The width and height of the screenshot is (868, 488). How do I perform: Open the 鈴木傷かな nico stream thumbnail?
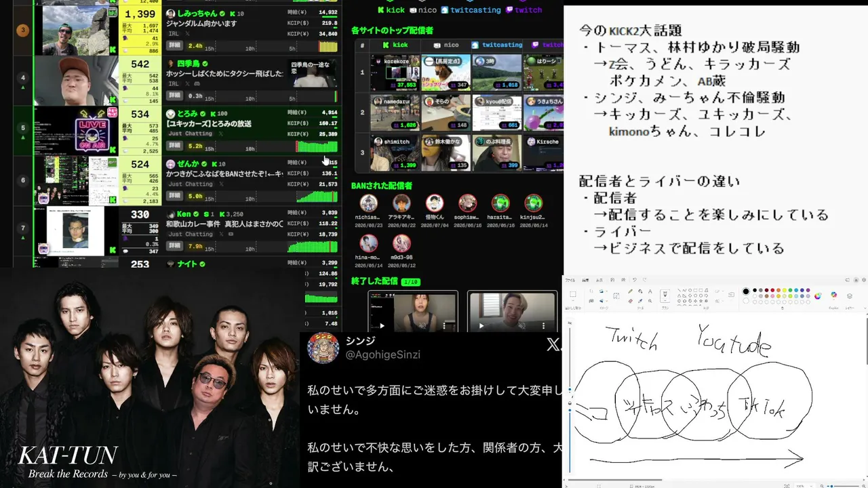446,152
